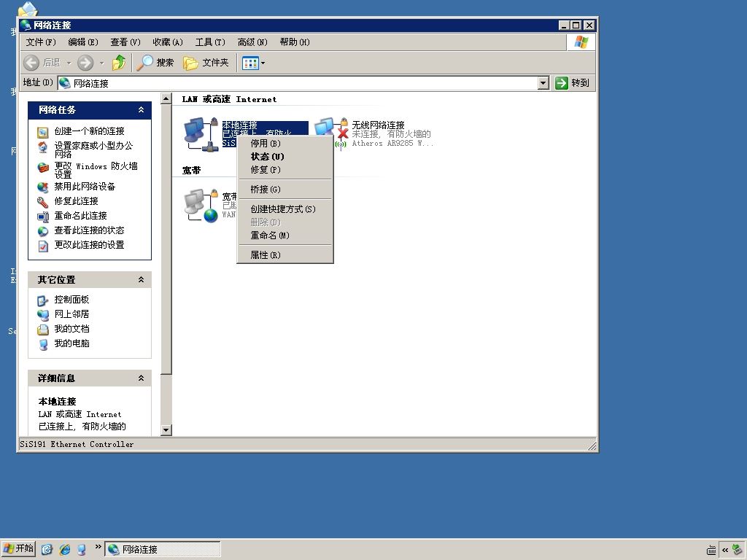
Task: Open 我的电脑 link
Action: point(71,343)
